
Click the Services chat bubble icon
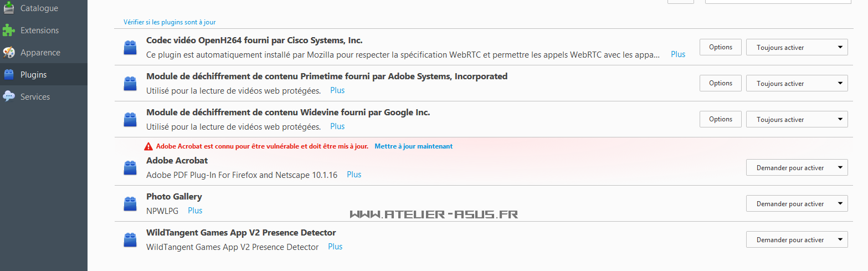8,97
